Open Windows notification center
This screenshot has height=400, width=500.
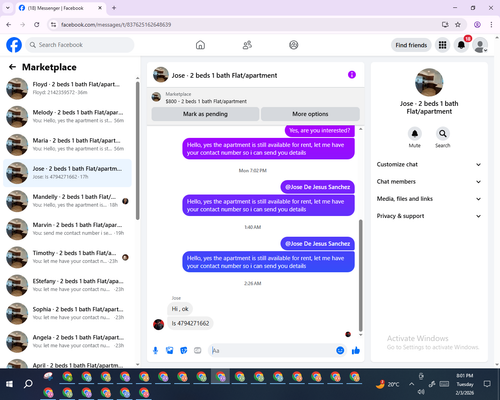pyautogui.click(x=487, y=384)
